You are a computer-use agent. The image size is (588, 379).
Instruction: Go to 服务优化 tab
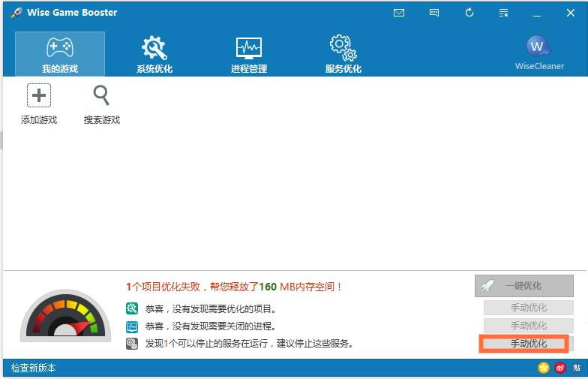pyautogui.click(x=343, y=54)
